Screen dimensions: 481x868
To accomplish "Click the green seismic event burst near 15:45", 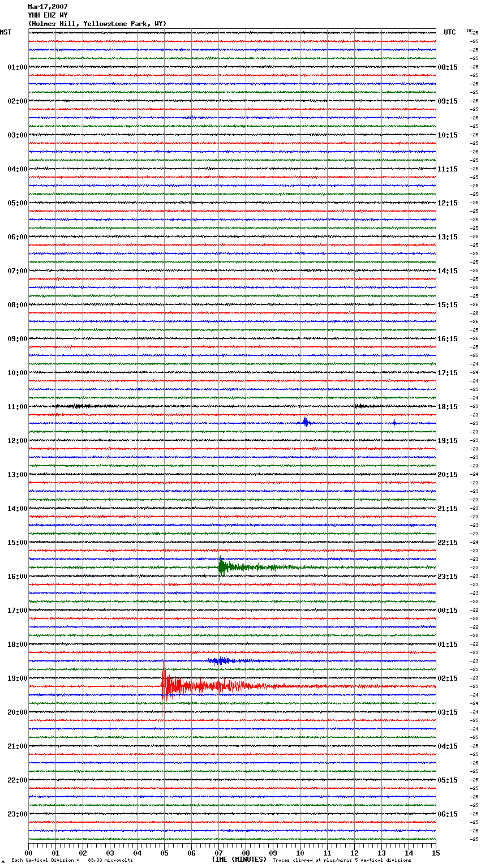I will click(222, 568).
